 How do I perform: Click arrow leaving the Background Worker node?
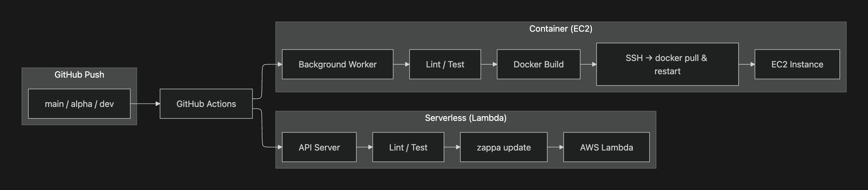(401, 64)
